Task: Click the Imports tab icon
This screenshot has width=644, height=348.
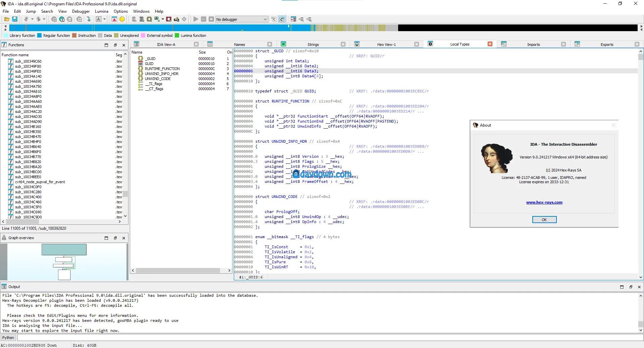Action: pos(504,44)
